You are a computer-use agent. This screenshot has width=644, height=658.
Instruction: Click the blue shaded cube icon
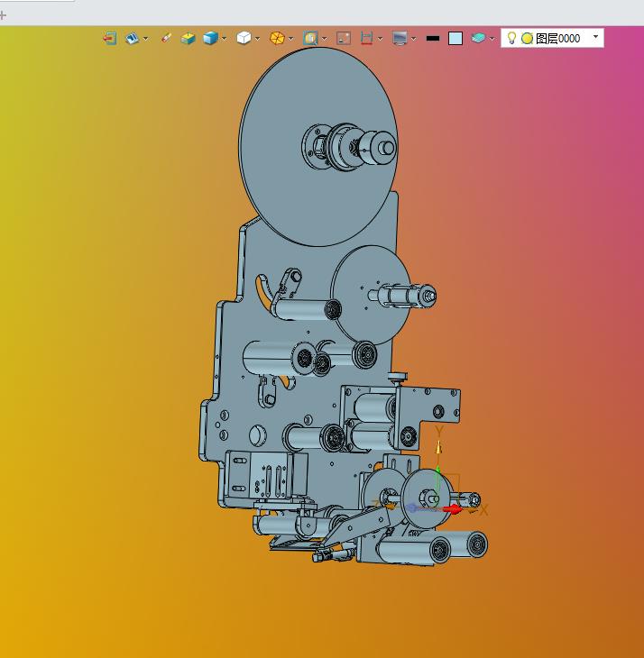pos(210,38)
